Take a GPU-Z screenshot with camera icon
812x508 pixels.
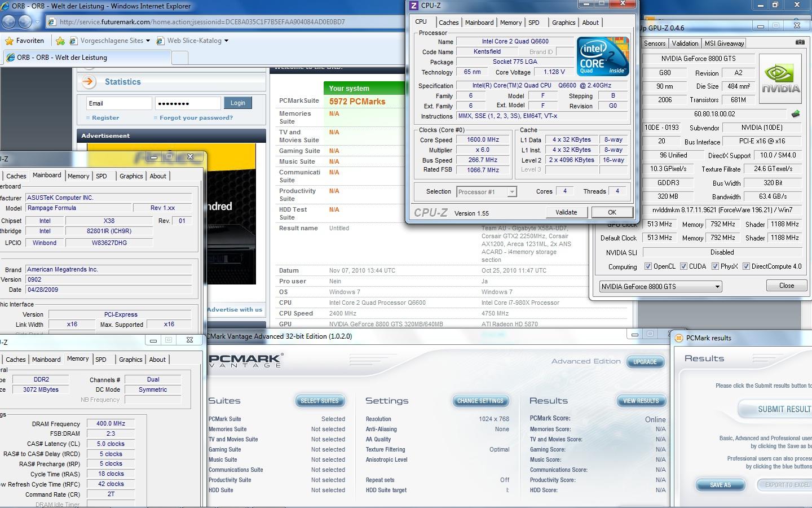[800, 42]
